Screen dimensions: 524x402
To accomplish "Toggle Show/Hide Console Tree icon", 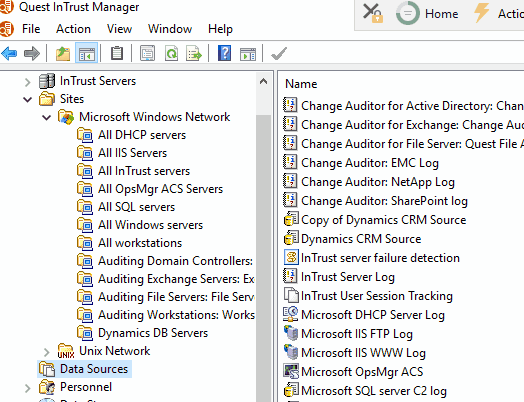I will click(x=87, y=53).
